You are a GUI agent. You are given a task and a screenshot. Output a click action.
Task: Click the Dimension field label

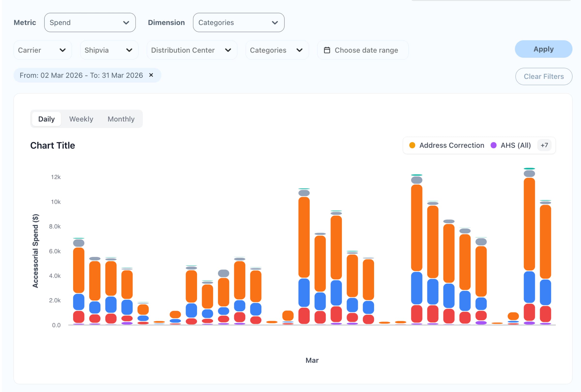166,23
